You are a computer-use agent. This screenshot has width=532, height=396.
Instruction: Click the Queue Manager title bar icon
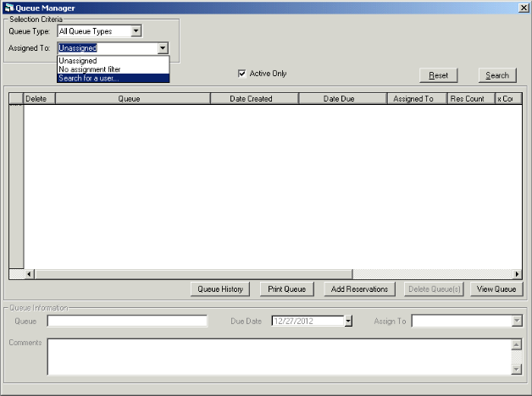[8, 8]
